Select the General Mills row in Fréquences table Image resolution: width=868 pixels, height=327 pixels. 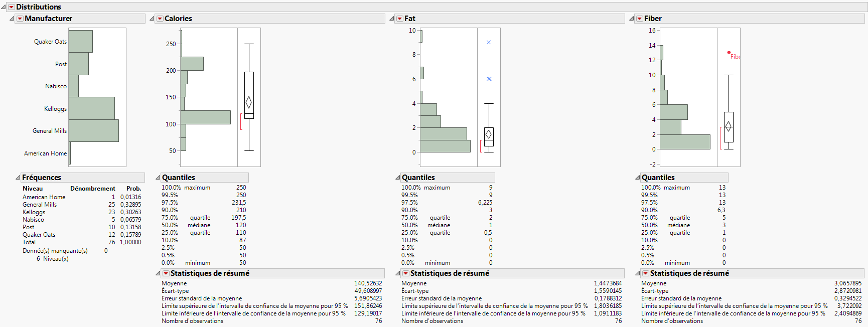(82, 205)
